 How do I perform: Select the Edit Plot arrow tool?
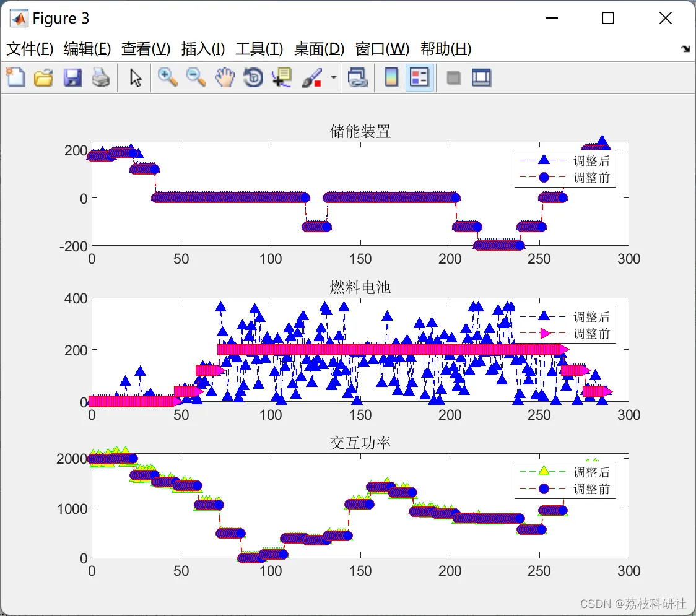[136, 78]
